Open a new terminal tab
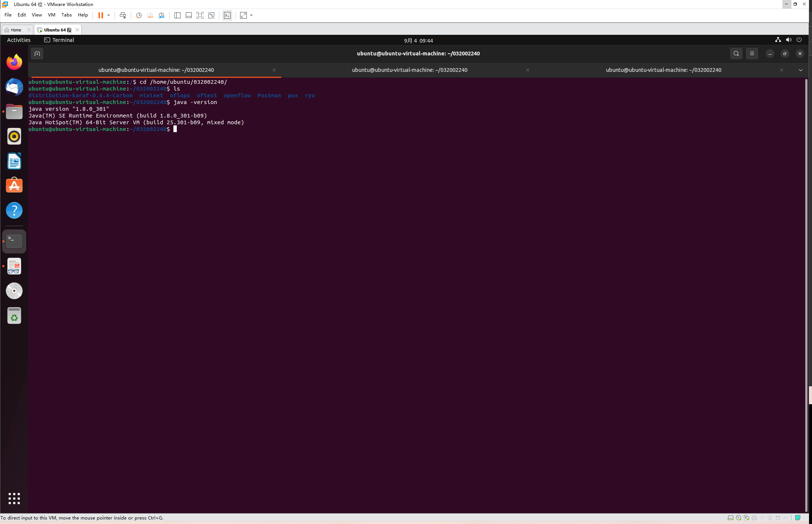Image resolution: width=812 pixels, height=524 pixels. pyautogui.click(x=37, y=54)
